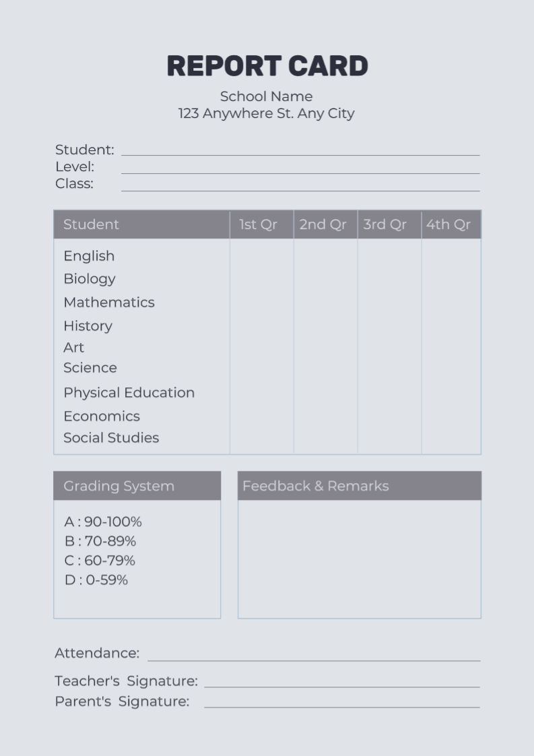Viewport: 534px width, 756px height.
Task: Click the 2nd Qr column header
Action: click(x=323, y=224)
